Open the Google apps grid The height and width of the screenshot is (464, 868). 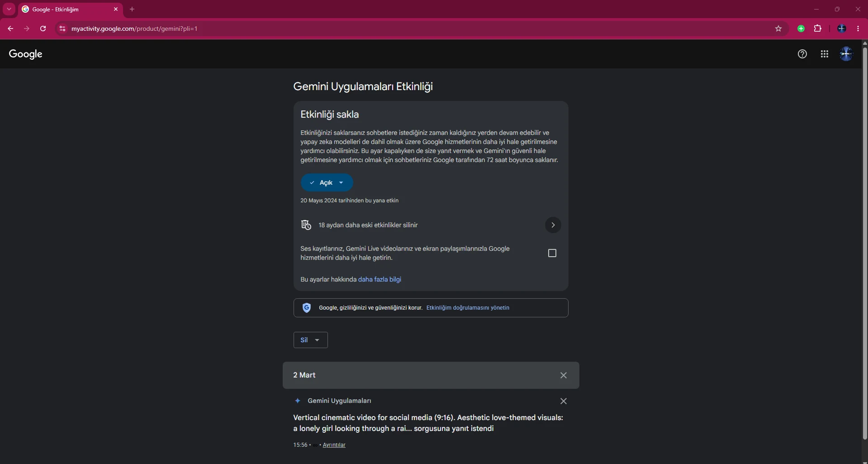coord(825,54)
